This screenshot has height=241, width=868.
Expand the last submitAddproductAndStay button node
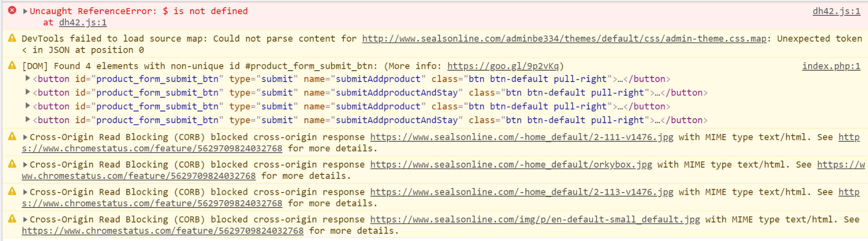pyautogui.click(x=28, y=119)
